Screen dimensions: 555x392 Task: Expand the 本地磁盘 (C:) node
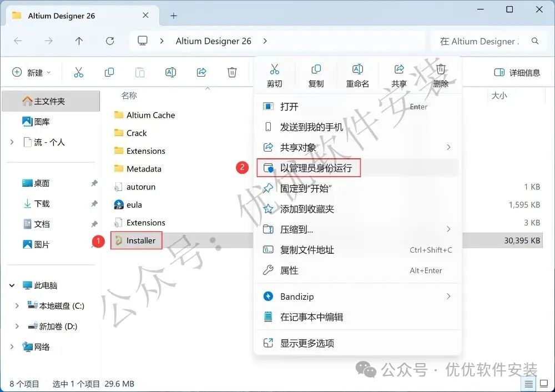tap(17, 305)
